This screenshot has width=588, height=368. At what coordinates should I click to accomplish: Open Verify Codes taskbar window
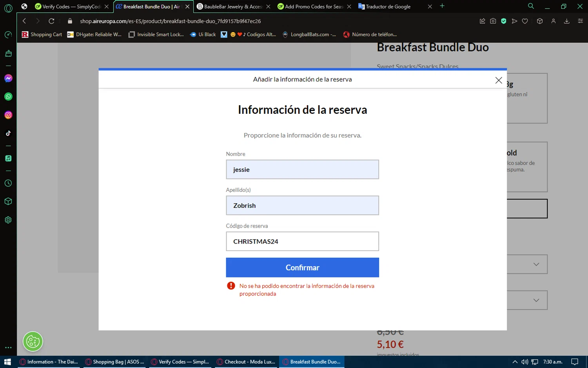180,362
